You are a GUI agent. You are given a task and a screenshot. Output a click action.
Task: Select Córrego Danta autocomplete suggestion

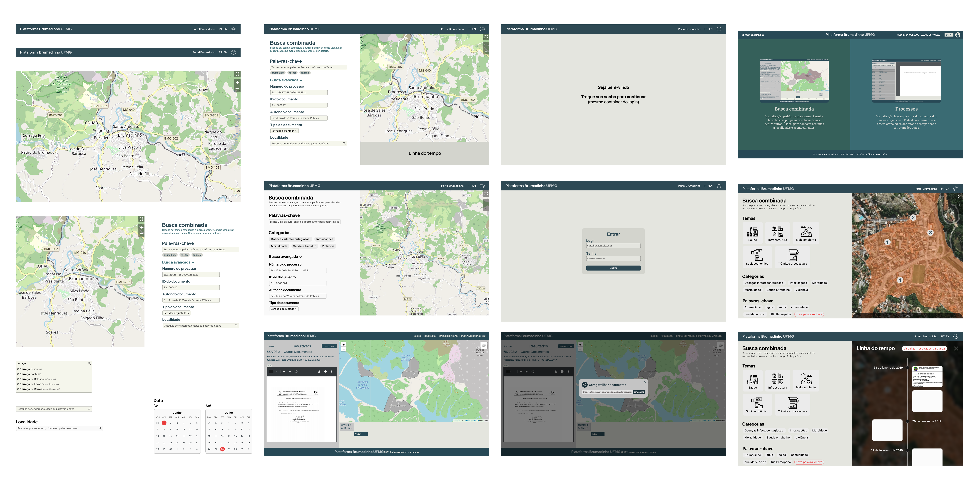pyautogui.click(x=29, y=374)
